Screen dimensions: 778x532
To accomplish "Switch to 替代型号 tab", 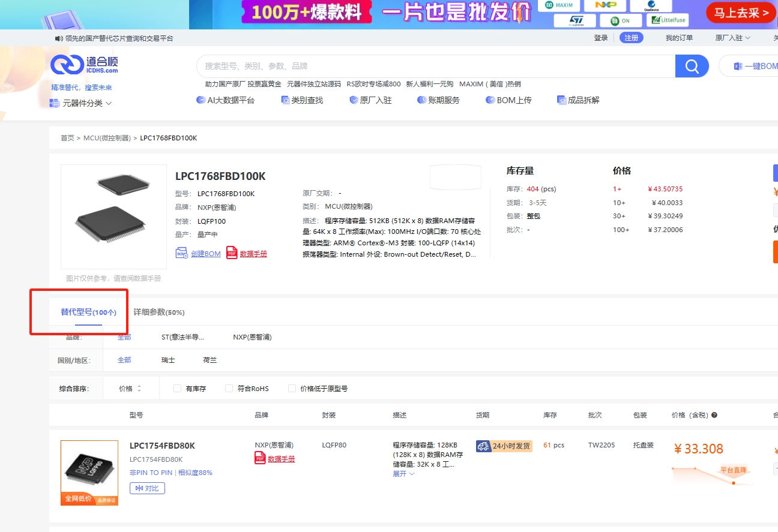I will point(88,312).
